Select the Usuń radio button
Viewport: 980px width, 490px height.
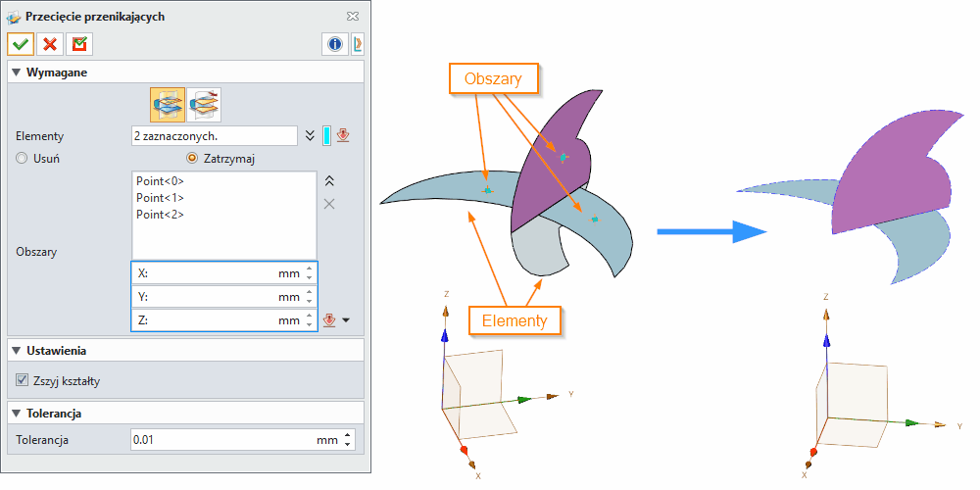pos(22,159)
